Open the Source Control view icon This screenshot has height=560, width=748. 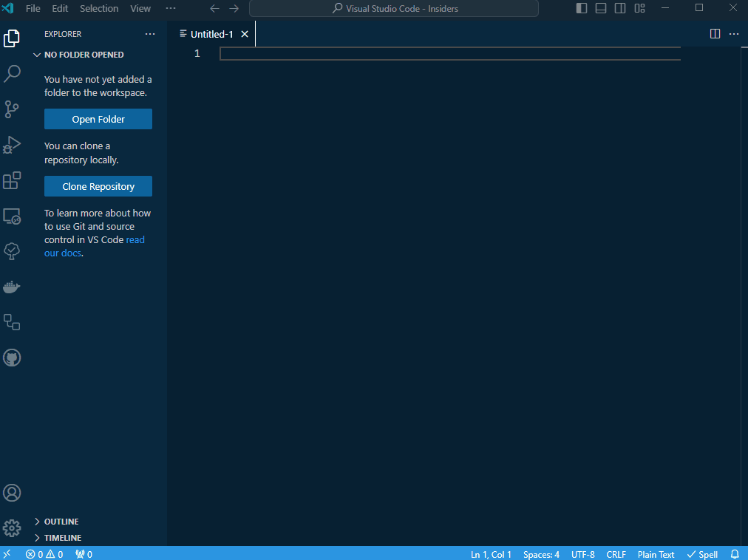click(x=11, y=109)
